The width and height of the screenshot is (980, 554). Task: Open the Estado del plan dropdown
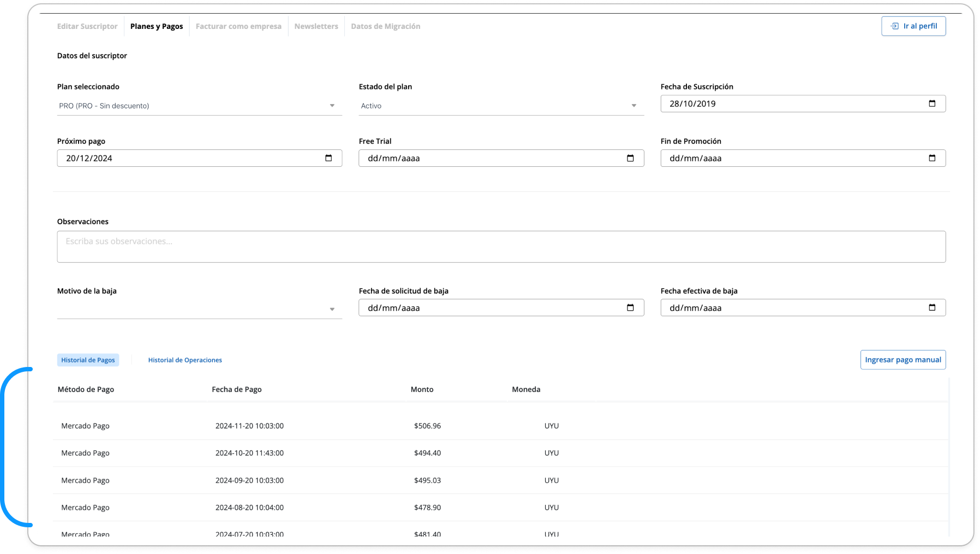pos(501,106)
